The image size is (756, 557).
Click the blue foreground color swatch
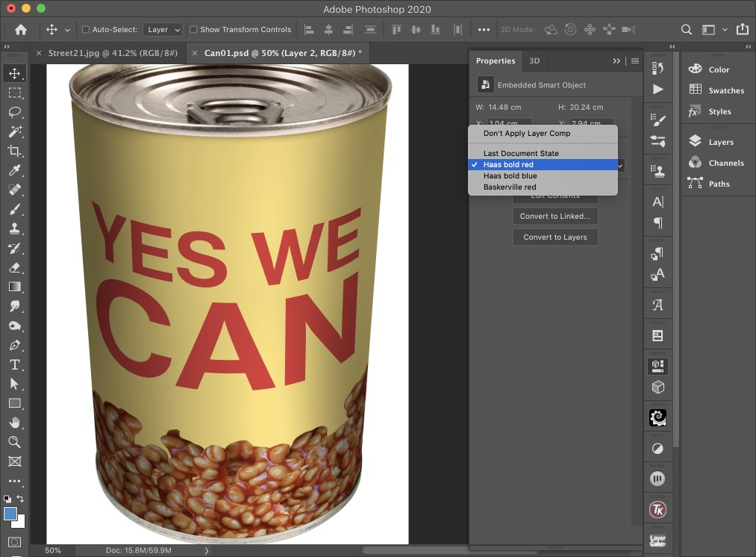tap(10, 514)
